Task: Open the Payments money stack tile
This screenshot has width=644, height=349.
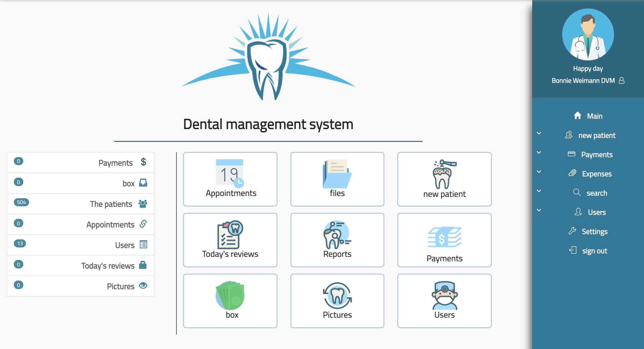Action: coord(444,237)
